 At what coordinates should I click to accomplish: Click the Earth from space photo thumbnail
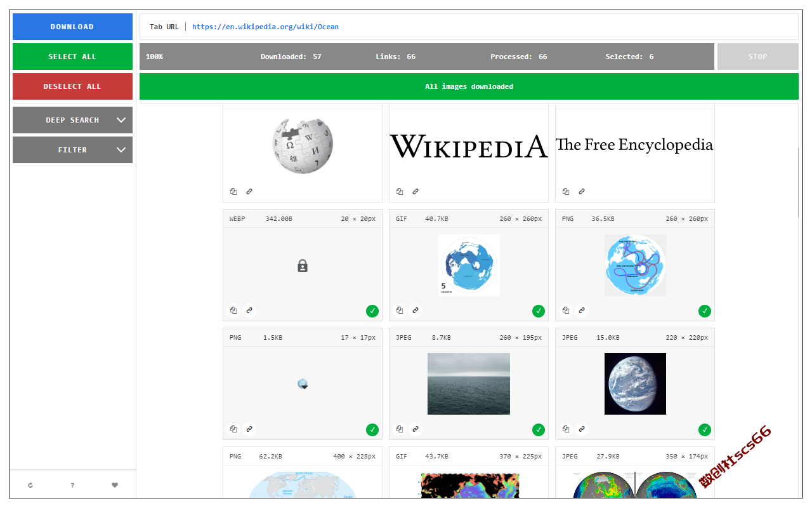click(x=635, y=384)
